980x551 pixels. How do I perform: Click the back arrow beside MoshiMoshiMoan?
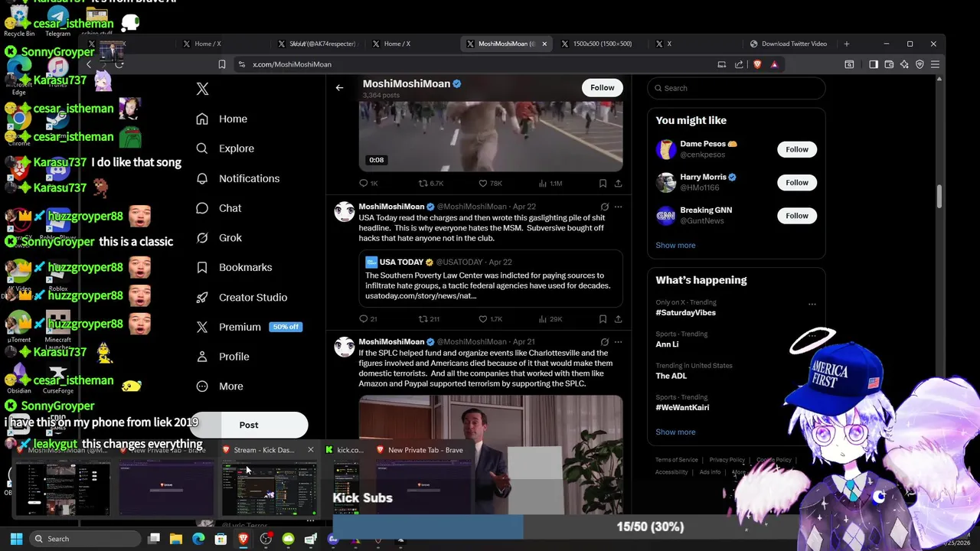point(339,87)
